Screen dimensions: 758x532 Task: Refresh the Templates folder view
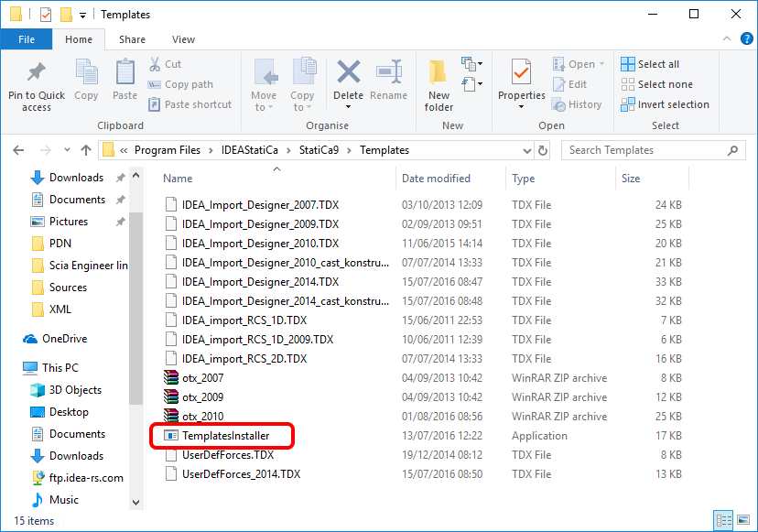(544, 150)
